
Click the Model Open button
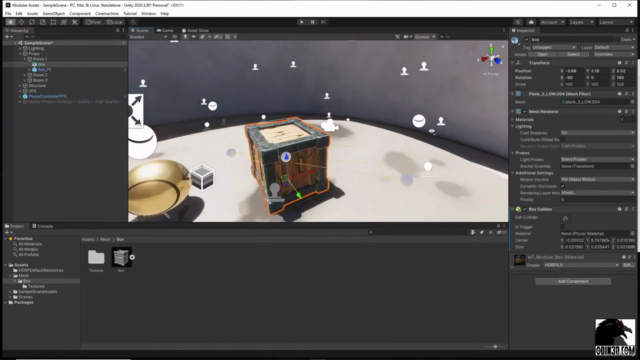pos(542,54)
